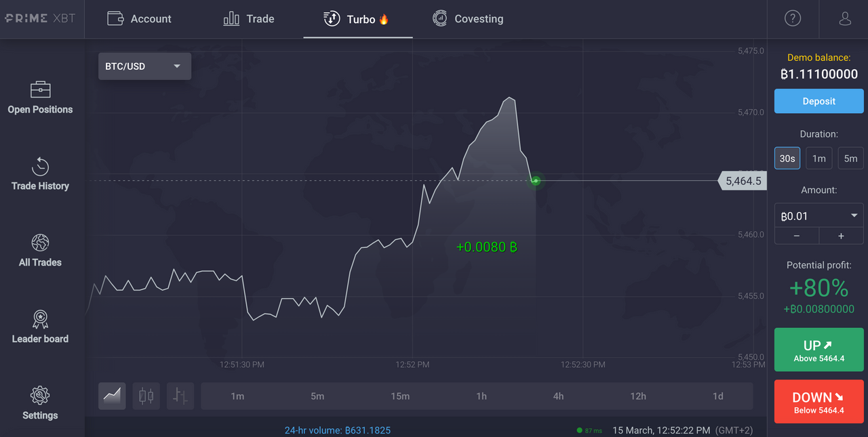868x437 pixels.
Task: Select the 30s duration option
Action: pos(787,159)
